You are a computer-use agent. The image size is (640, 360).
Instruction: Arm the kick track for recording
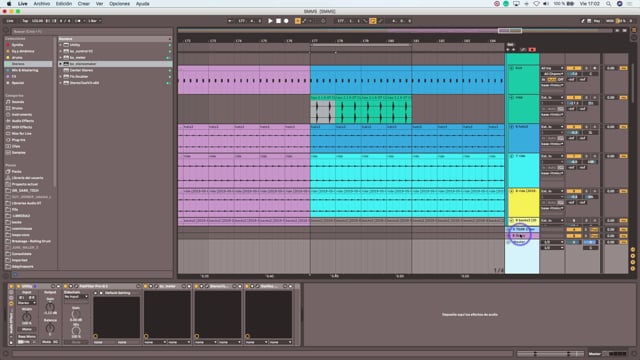pos(595,68)
